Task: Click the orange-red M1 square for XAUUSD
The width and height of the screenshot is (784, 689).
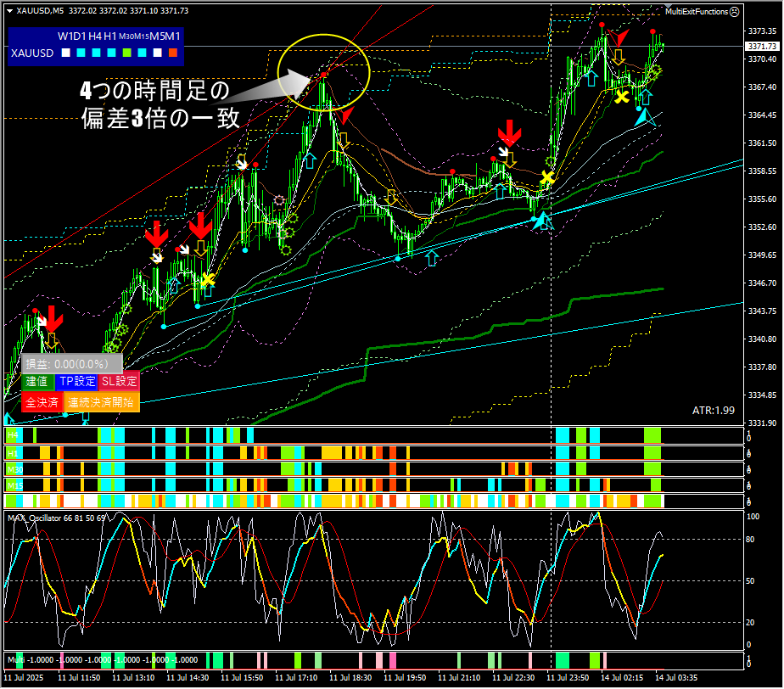Action: (173, 53)
